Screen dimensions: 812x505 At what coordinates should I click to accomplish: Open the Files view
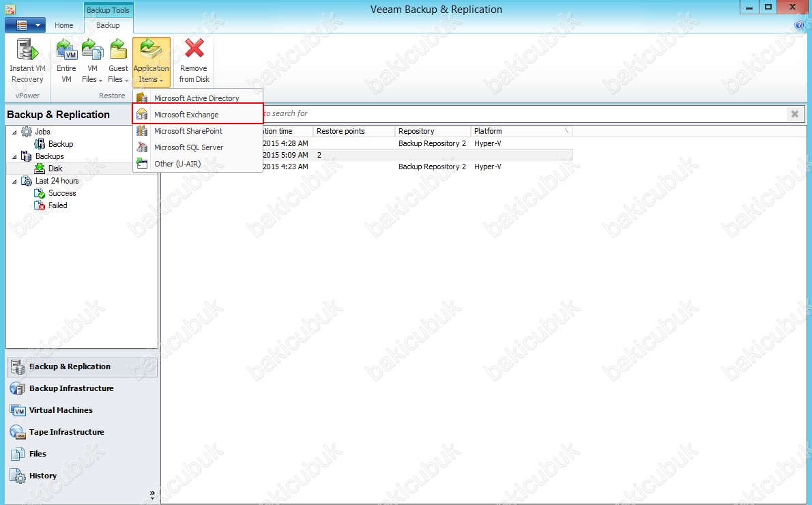tap(82, 454)
